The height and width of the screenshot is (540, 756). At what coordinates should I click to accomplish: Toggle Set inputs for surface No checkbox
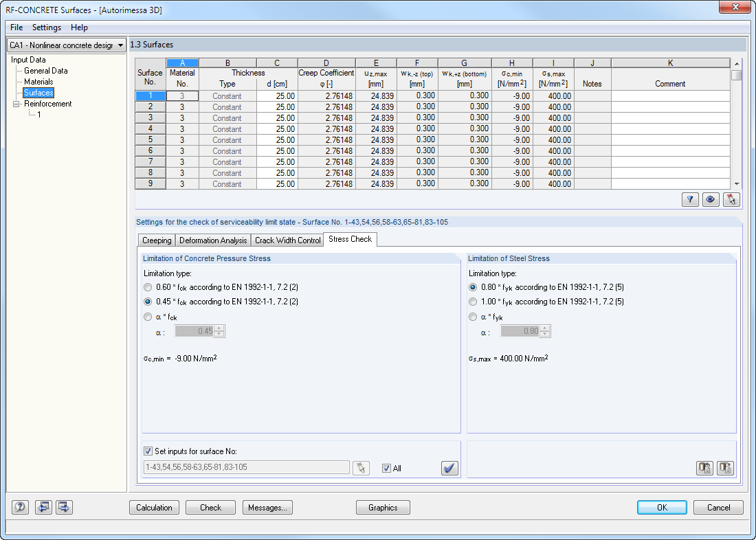click(x=148, y=451)
